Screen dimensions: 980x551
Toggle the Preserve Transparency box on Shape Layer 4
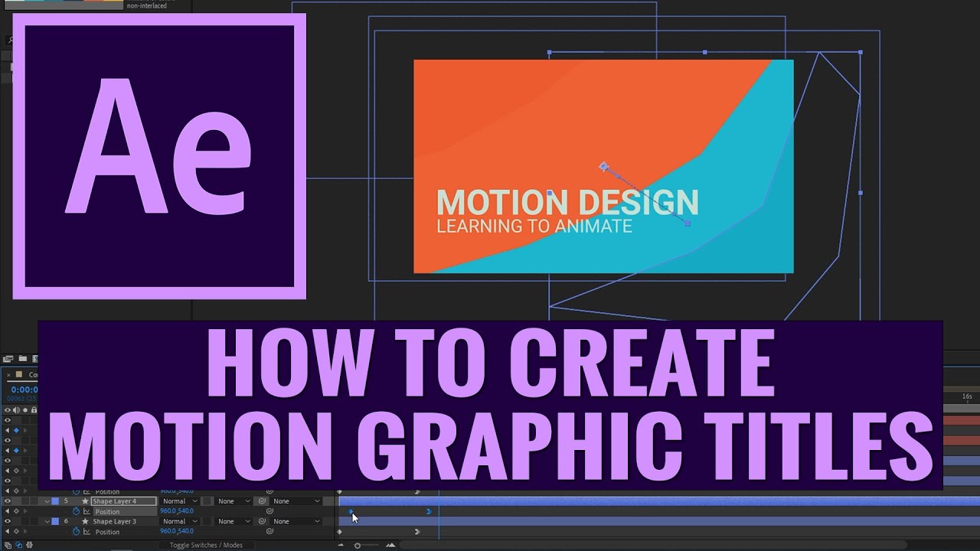click(x=207, y=501)
